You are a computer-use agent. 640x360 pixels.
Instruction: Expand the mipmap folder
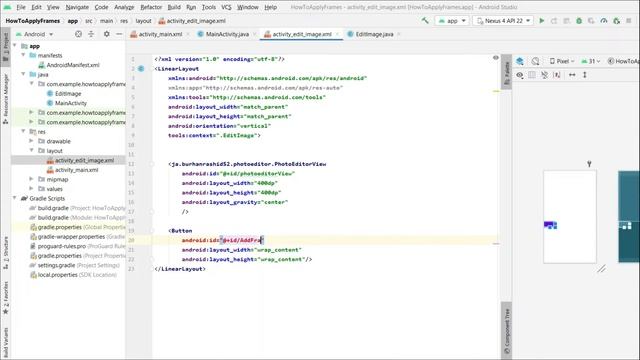[x=31, y=179]
